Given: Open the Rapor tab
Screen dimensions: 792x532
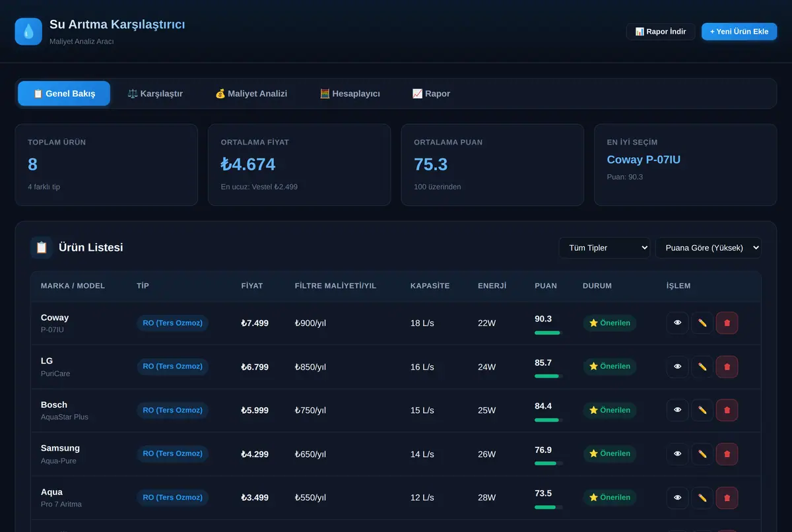Looking at the screenshot, I should point(431,94).
